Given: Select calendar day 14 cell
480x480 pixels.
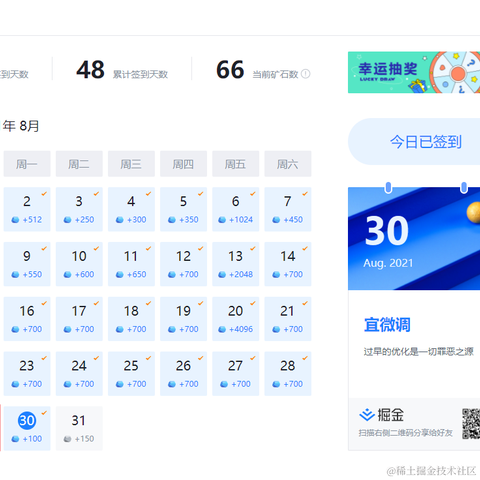Looking at the screenshot, I should [x=288, y=264].
